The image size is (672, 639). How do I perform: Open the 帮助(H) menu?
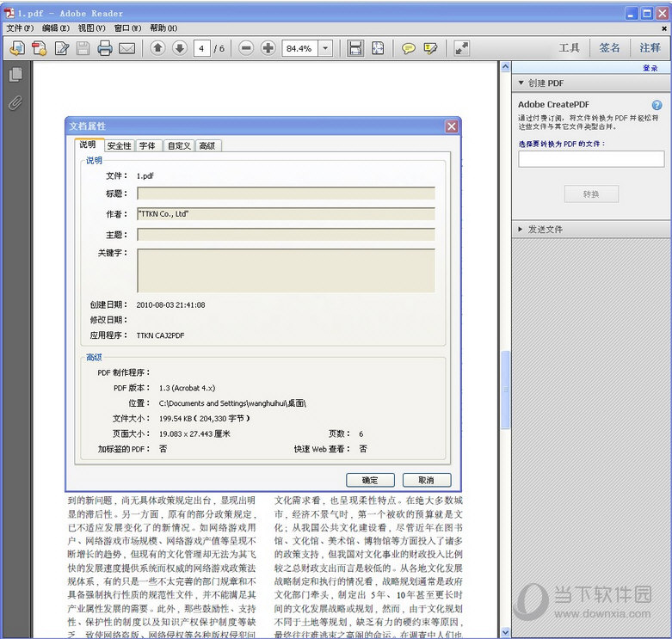click(x=163, y=28)
